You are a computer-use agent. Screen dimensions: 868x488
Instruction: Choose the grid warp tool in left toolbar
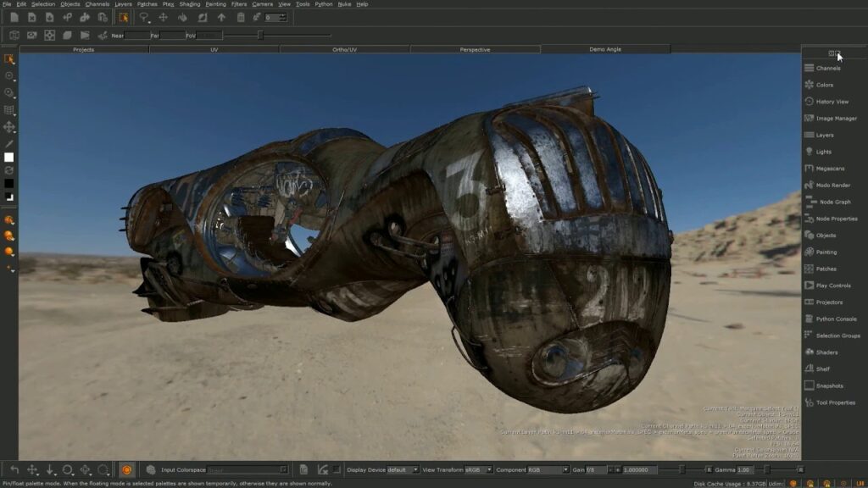[8, 110]
